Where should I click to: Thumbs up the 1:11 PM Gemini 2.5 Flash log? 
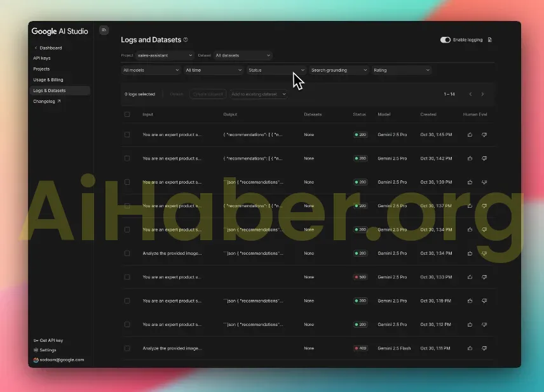tap(470, 348)
